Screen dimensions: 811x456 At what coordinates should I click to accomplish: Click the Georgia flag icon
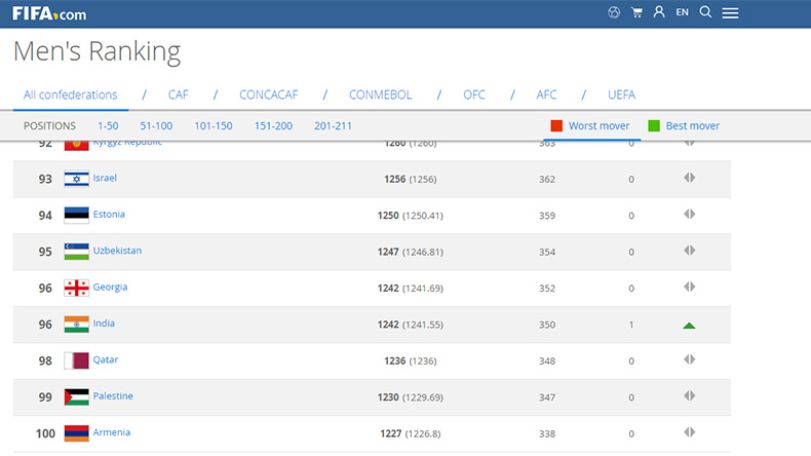(x=77, y=288)
